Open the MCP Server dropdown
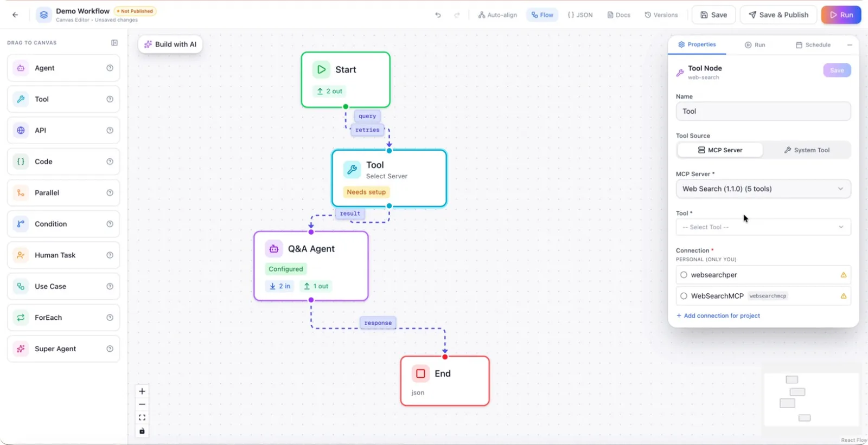Viewport: 868px width, 445px height. pos(763,189)
